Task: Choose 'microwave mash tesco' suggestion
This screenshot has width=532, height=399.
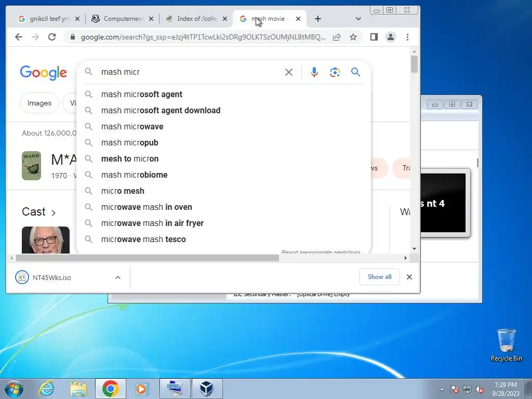Action: coord(224,239)
